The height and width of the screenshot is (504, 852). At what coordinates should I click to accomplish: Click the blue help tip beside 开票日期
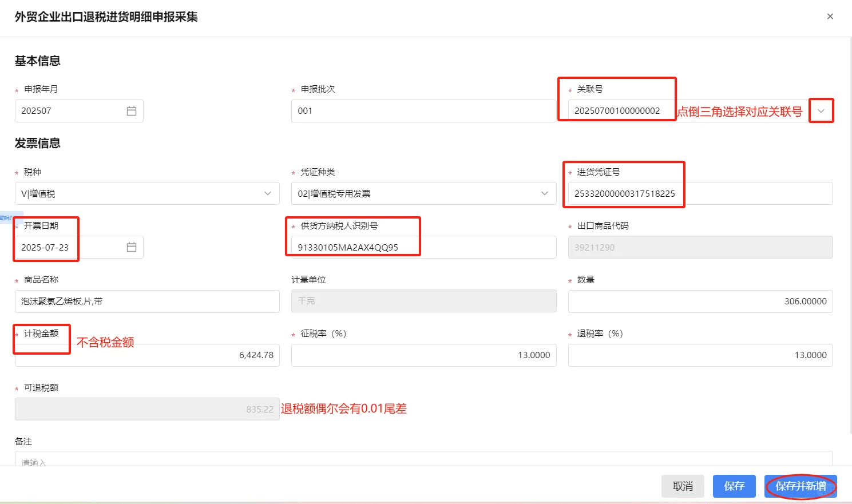pyautogui.click(x=5, y=216)
